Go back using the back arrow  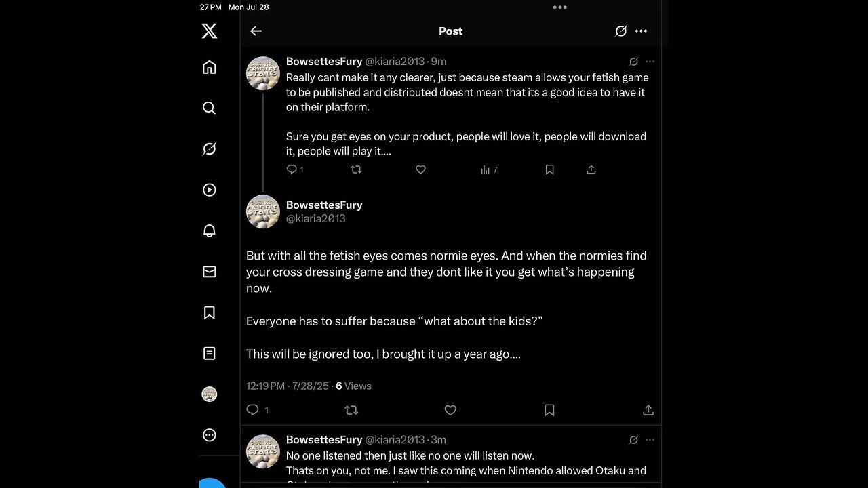256,31
